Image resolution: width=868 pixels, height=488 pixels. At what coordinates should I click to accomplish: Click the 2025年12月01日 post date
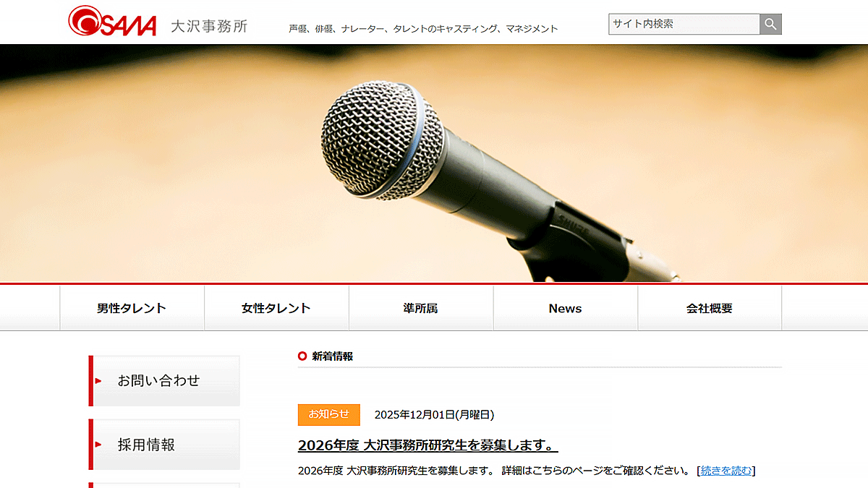click(x=434, y=414)
